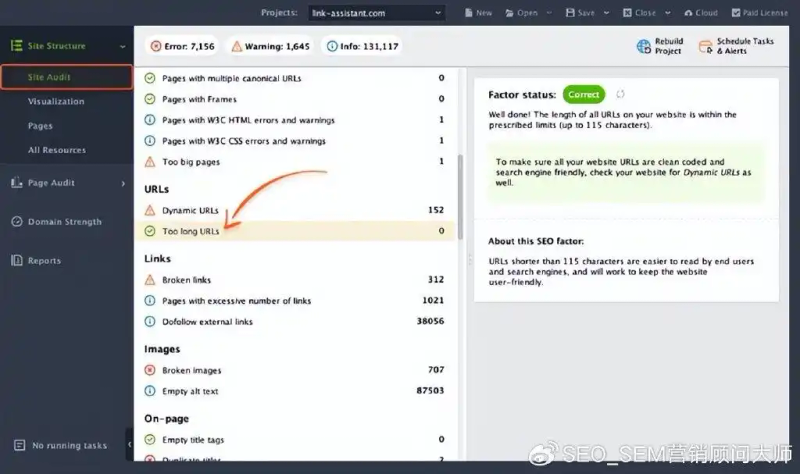Click the Rebuild Project globe icon

[x=643, y=46]
